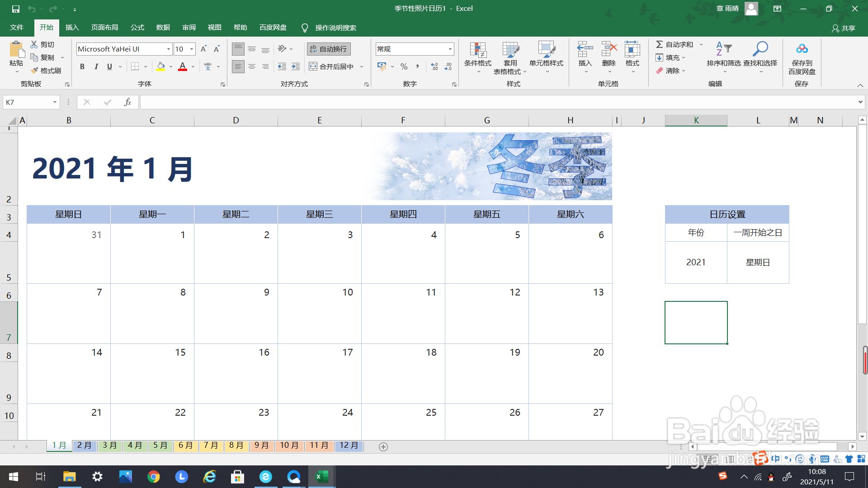Click Save to Baidu Netdisk icon
The width and height of the screenshot is (868, 488).
(x=802, y=49)
